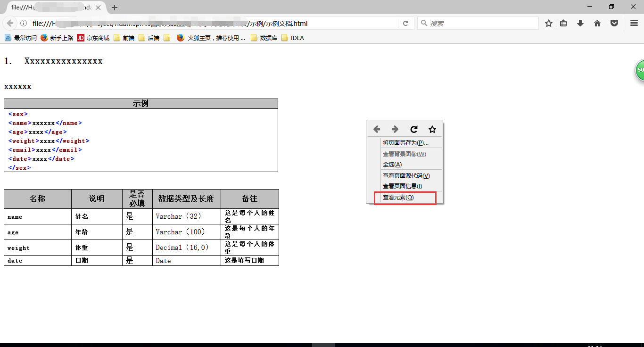Open the Firefox hamburger menu
Screen dimensions: 644x347
[634, 23]
